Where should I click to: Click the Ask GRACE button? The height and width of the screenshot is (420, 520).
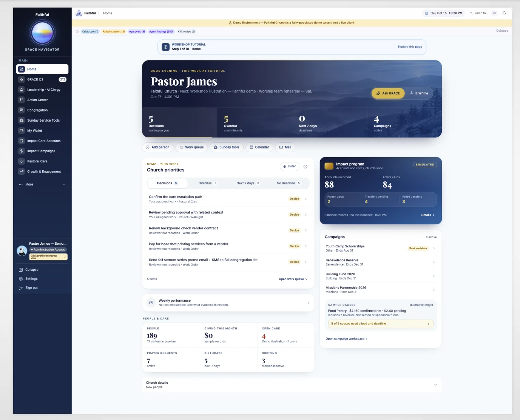pyautogui.click(x=388, y=93)
